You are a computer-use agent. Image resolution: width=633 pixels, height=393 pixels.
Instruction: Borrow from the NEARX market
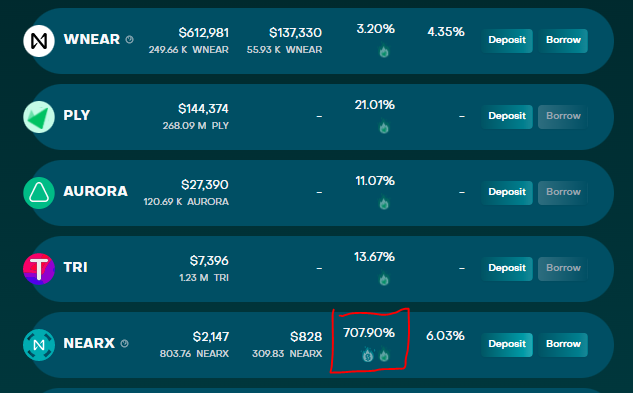pyautogui.click(x=563, y=344)
